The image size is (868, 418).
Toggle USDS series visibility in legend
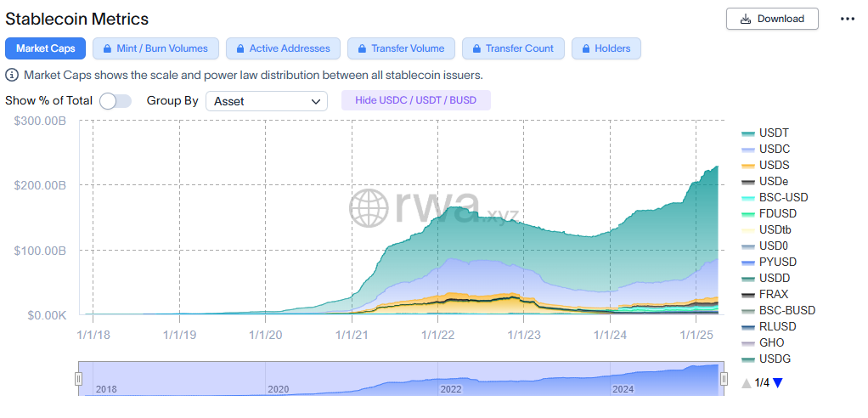[774, 166]
